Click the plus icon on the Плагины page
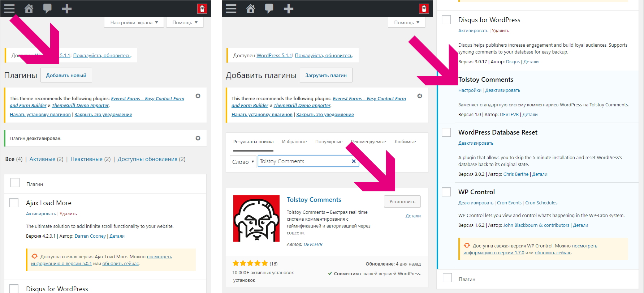This screenshot has height=293, width=644. tap(67, 9)
